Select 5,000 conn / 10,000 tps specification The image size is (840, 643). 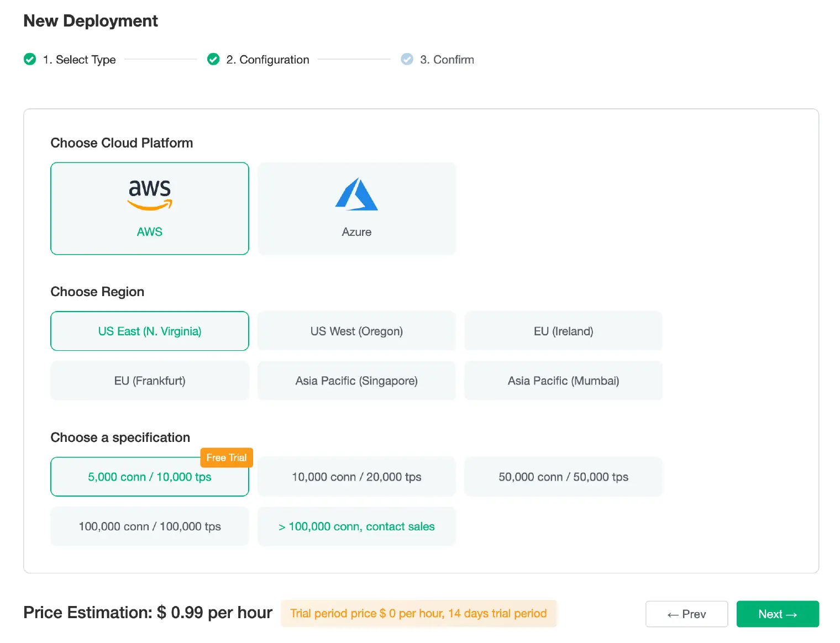tap(150, 477)
